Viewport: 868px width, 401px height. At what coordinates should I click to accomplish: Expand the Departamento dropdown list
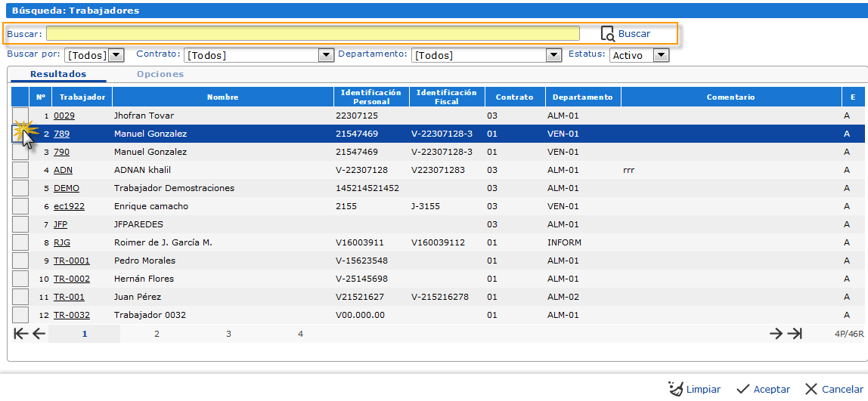[x=553, y=55]
